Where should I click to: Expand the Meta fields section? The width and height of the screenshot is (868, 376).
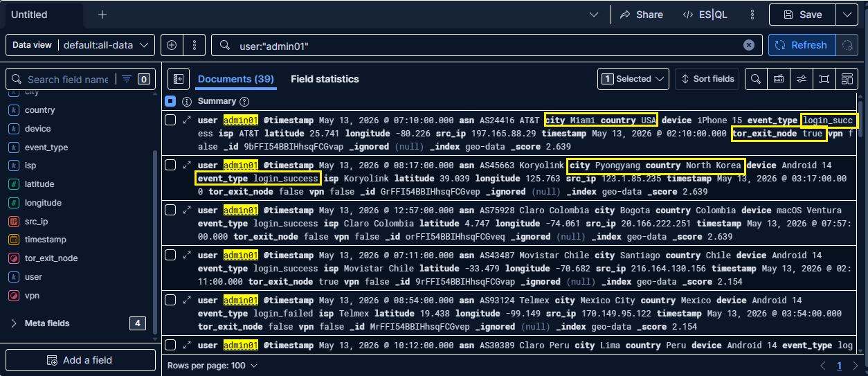[47, 323]
